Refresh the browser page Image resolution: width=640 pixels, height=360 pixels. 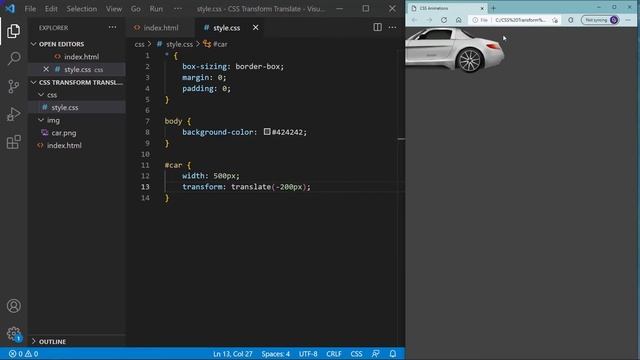click(x=444, y=20)
